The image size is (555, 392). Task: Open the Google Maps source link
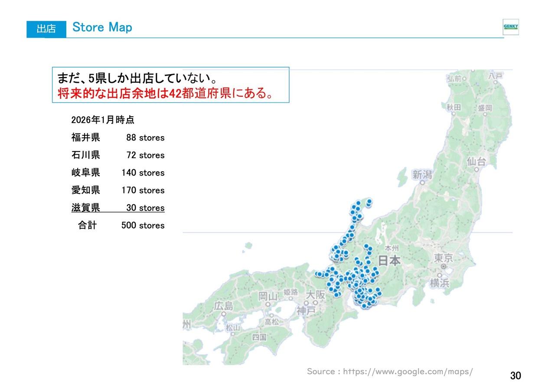click(x=389, y=371)
